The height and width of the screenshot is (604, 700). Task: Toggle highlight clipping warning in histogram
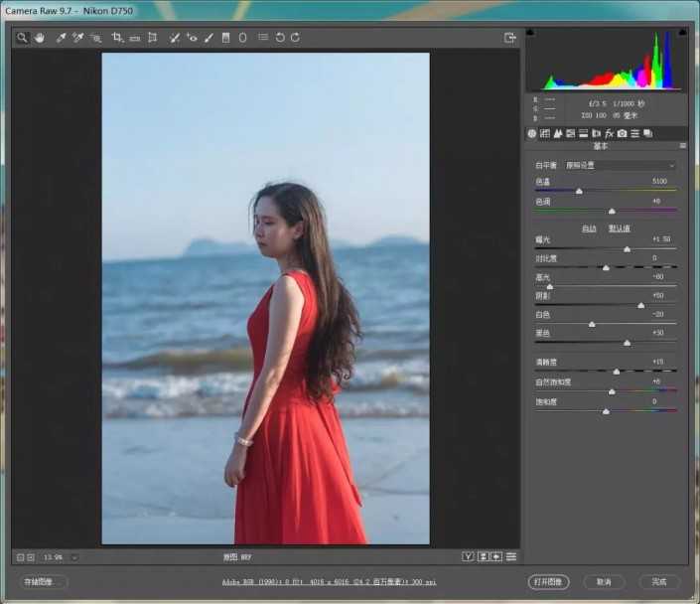(x=683, y=34)
